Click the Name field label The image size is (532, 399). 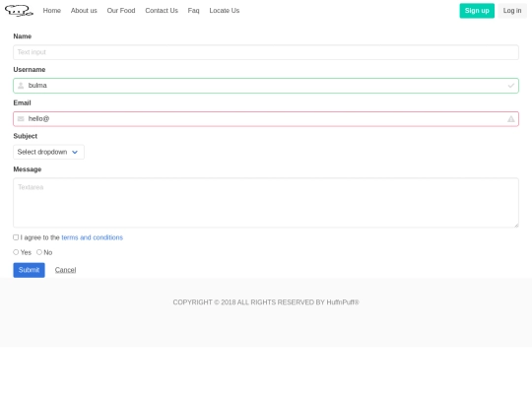pos(23,36)
